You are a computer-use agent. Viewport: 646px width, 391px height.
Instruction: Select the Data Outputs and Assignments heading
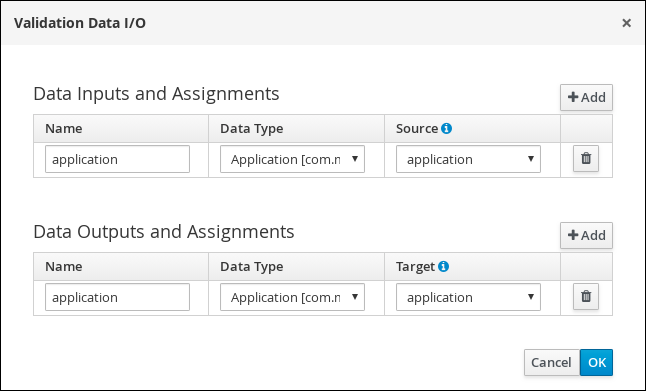164,232
